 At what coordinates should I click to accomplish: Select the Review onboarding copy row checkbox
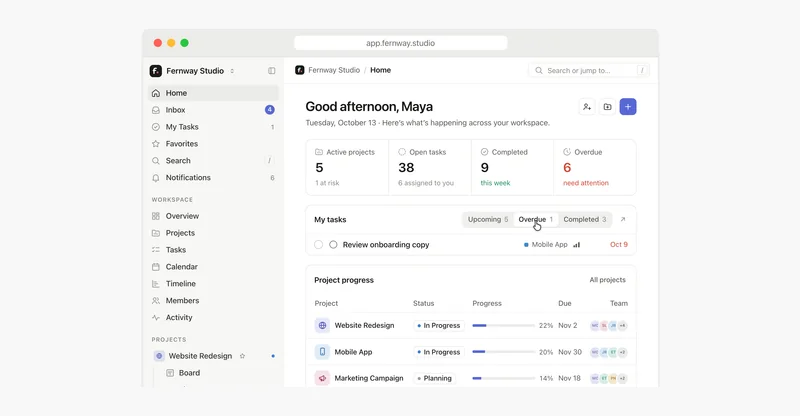[318, 244]
